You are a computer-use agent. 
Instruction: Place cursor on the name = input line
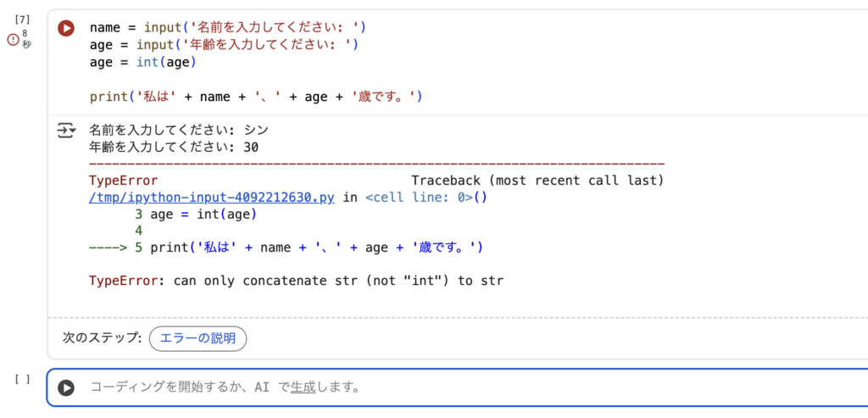[229, 27]
